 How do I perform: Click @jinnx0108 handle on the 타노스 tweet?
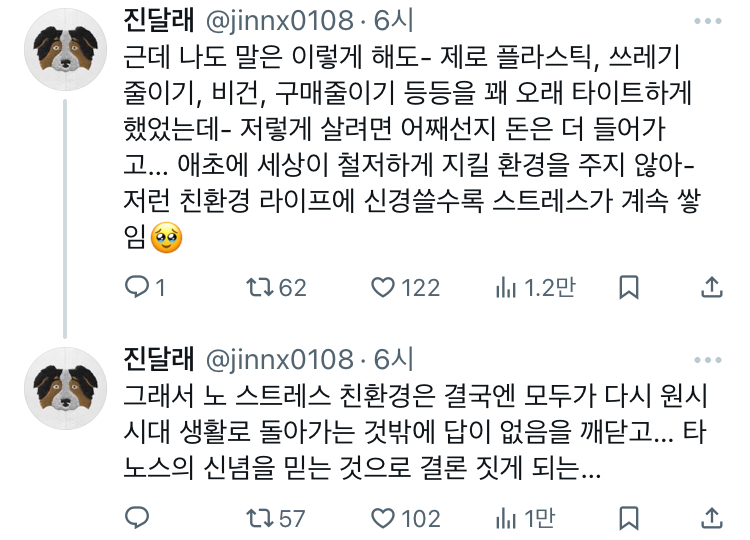click(x=279, y=358)
